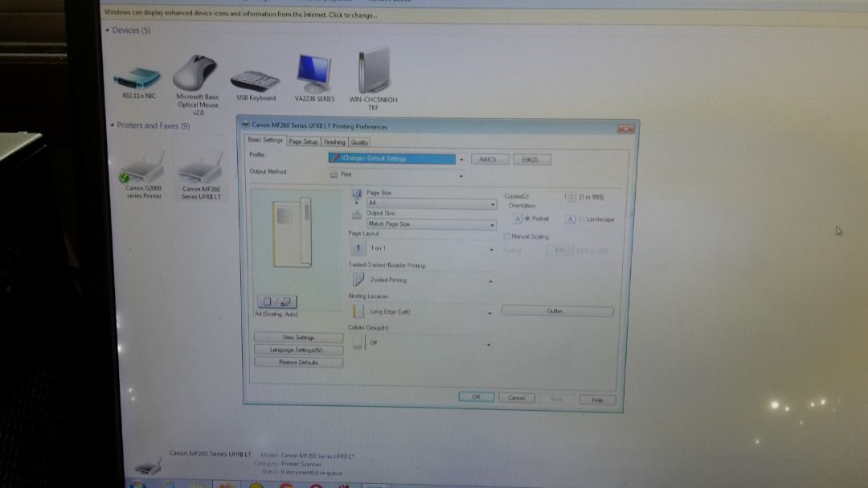Click the Add(1) profile button
Image resolution: width=868 pixels, height=488 pixels.
tap(489, 159)
